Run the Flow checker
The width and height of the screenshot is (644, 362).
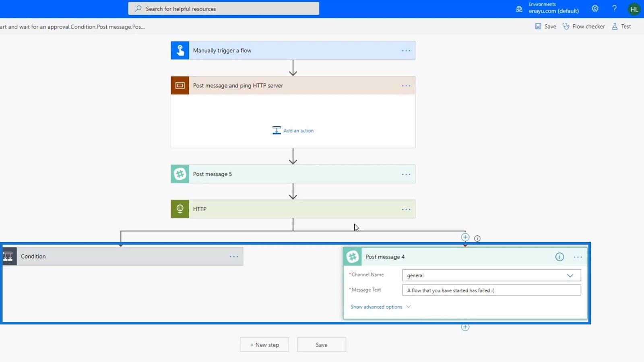point(584,27)
